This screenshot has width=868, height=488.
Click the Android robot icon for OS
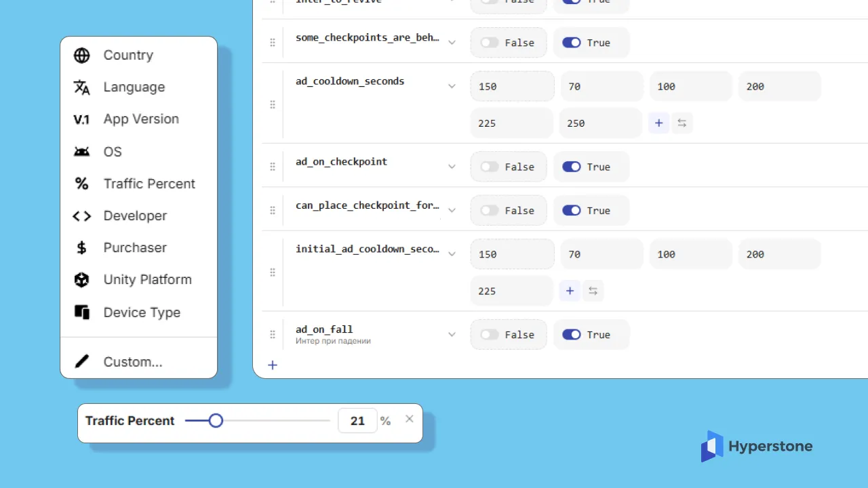81,152
